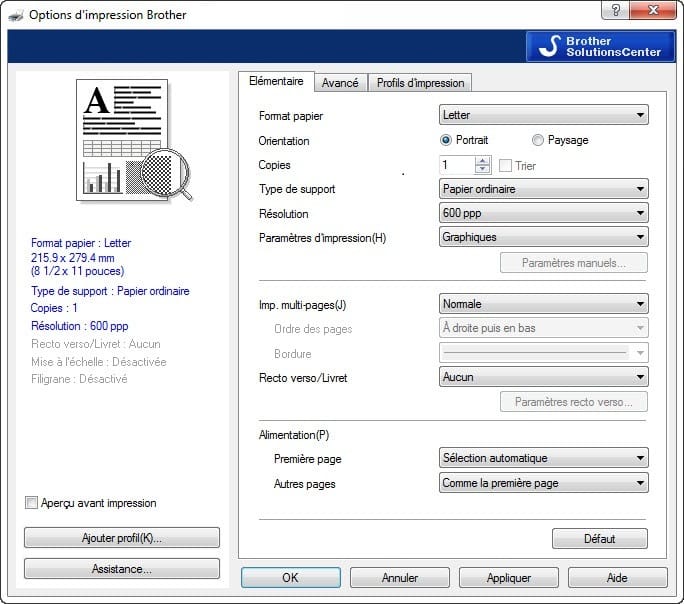This screenshot has height=604, width=684.
Task: Click the 'Résolution : 600 ppp' summary text
Action: (79, 326)
